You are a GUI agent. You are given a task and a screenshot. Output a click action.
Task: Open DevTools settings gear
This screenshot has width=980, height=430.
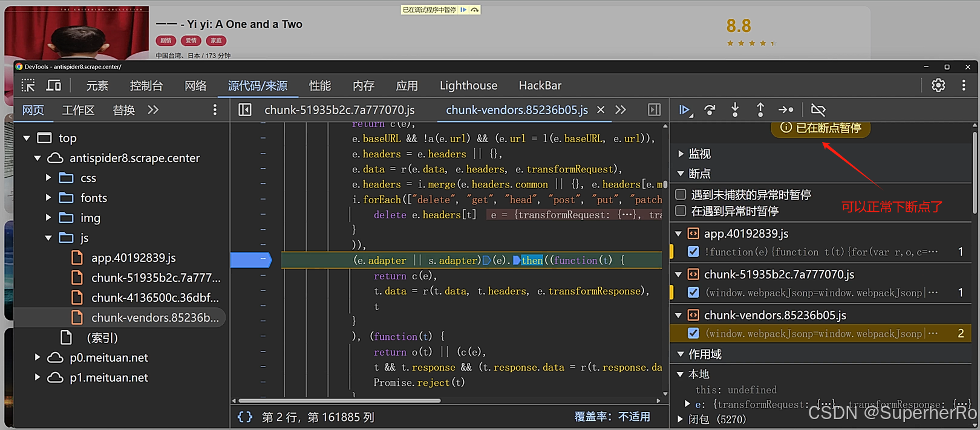click(x=938, y=85)
